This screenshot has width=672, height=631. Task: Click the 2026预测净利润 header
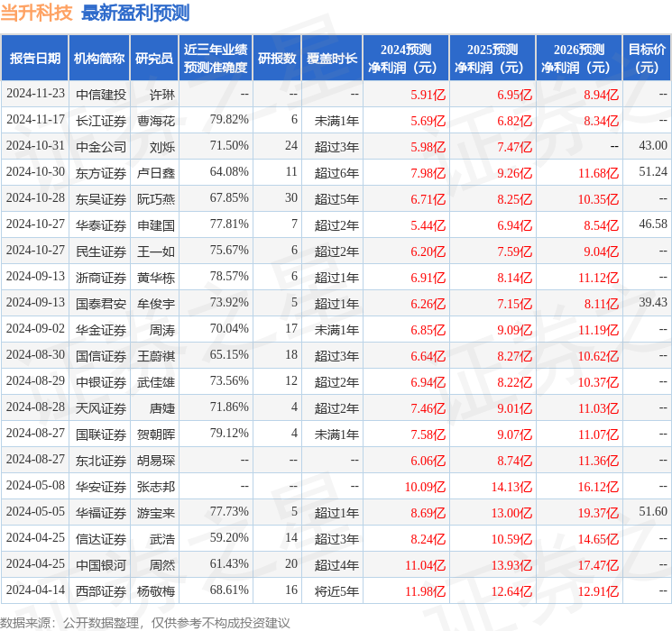coord(579,58)
